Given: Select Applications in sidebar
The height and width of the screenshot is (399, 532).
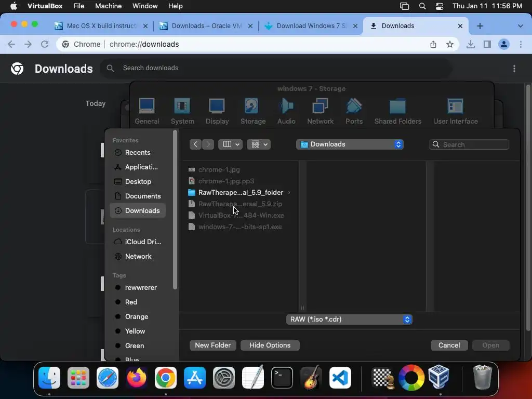Looking at the screenshot, I should click(x=138, y=167).
